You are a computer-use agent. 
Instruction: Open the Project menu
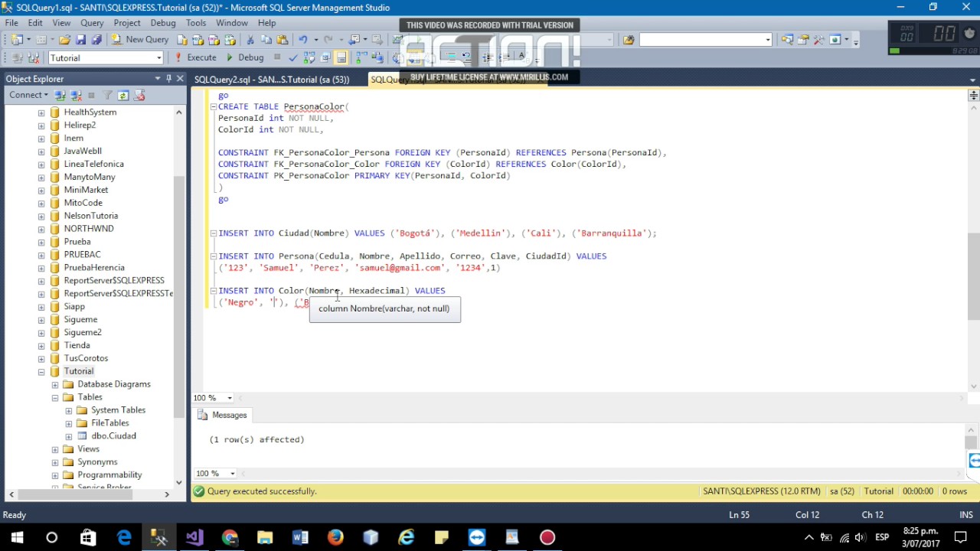tap(127, 23)
